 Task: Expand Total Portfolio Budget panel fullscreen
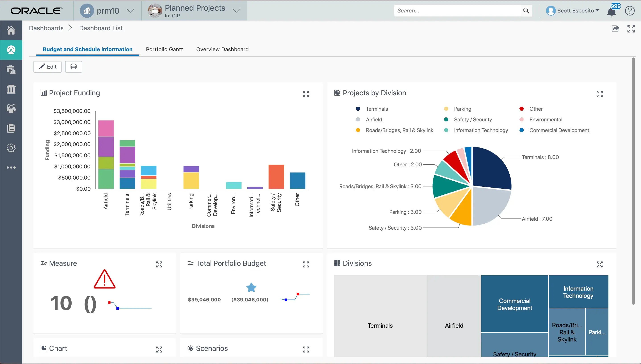[306, 264]
